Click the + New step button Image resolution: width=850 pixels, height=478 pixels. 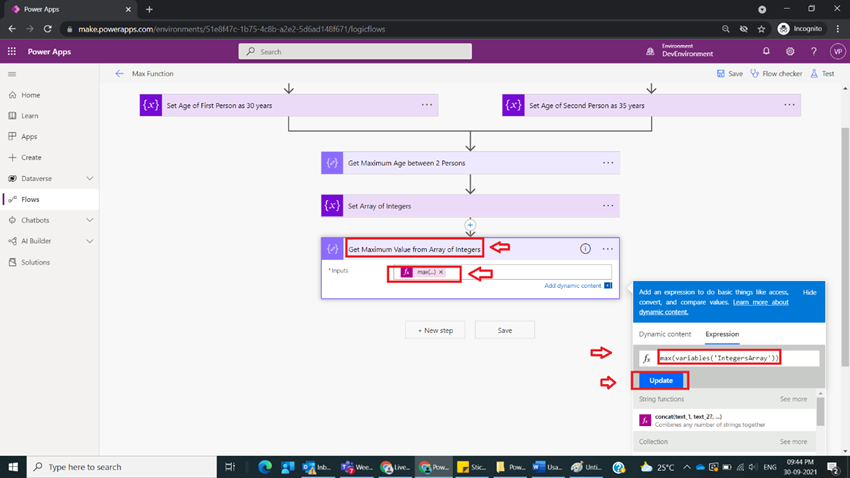pyautogui.click(x=435, y=330)
